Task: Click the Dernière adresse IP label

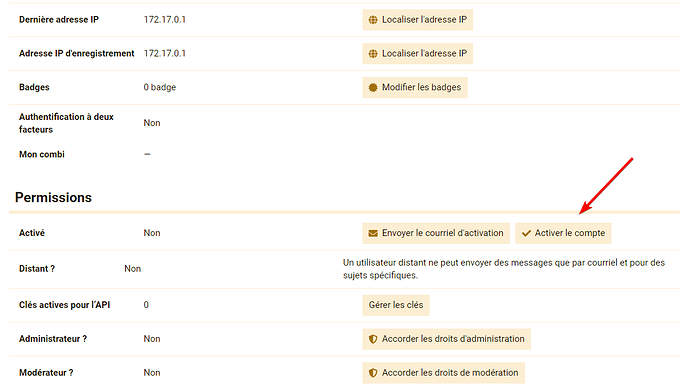Action: (59, 20)
